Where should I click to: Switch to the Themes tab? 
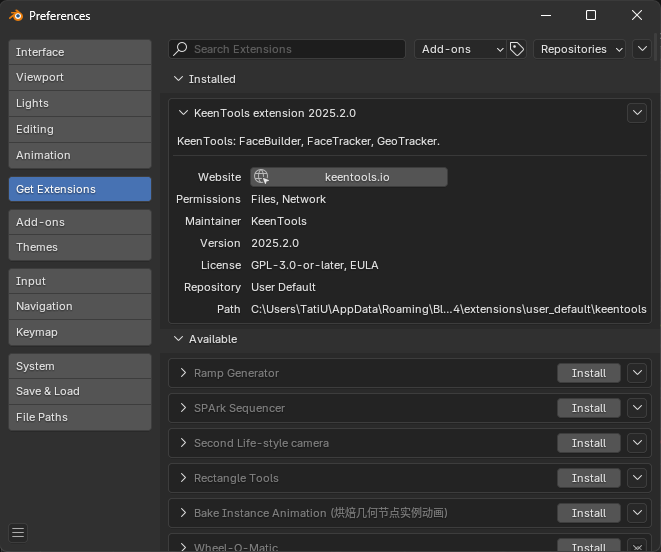tap(80, 247)
